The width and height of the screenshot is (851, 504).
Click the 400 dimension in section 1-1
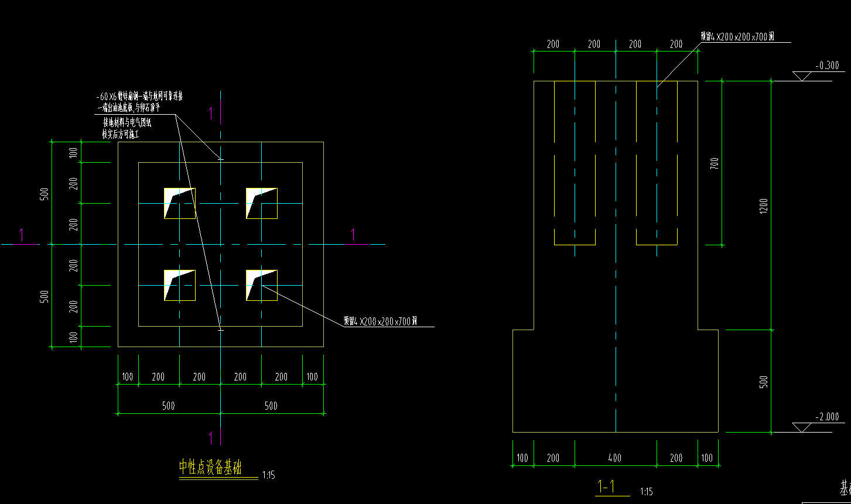pyautogui.click(x=614, y=458)
